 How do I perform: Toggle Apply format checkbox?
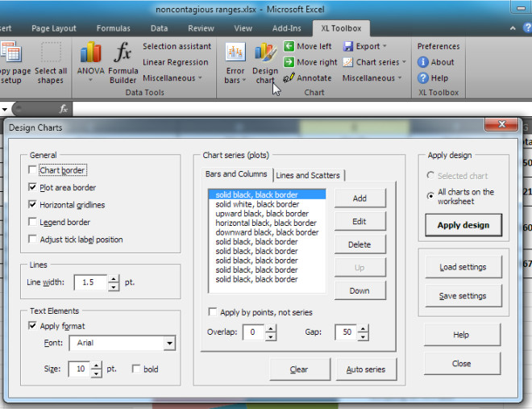tap(32, 326)
